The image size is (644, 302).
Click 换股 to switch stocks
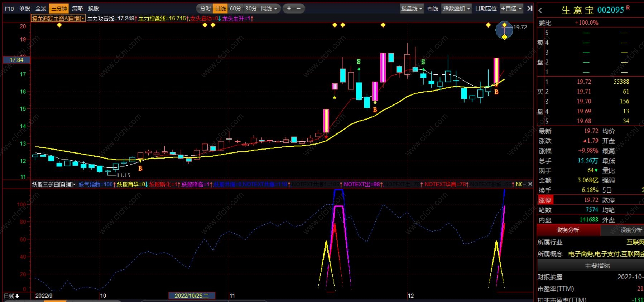click(93, 8)
